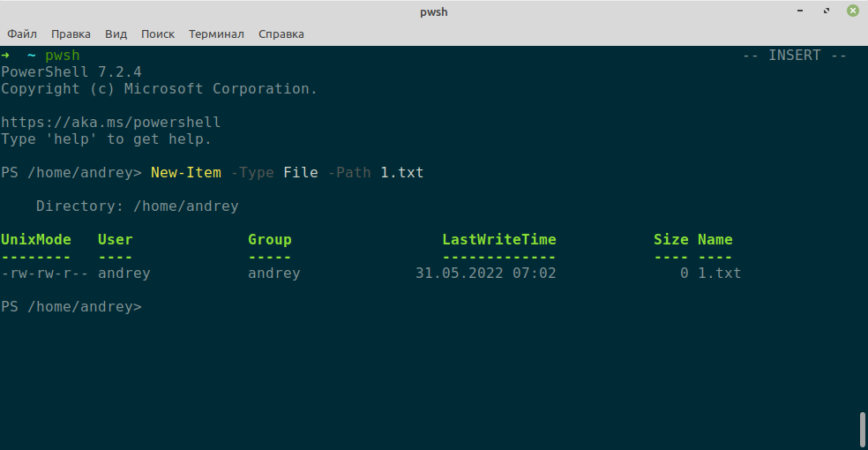
Task: Click the New-Item command text
Action: point(185,173)
